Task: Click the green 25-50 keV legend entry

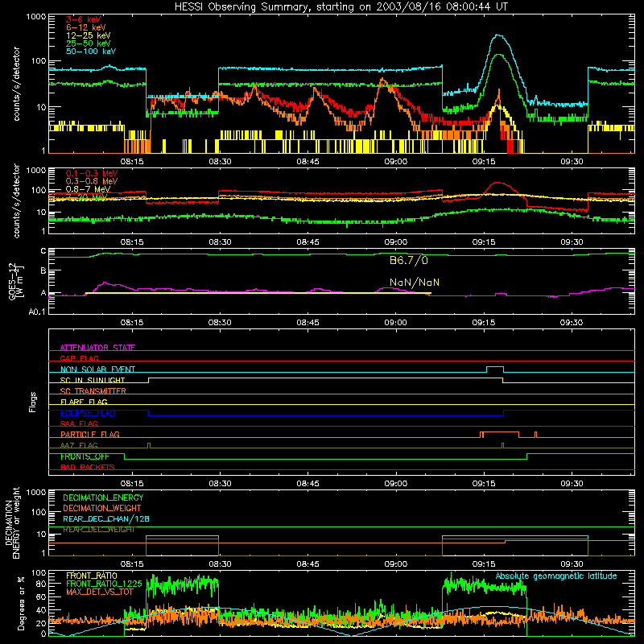Action: click(89, 43)
